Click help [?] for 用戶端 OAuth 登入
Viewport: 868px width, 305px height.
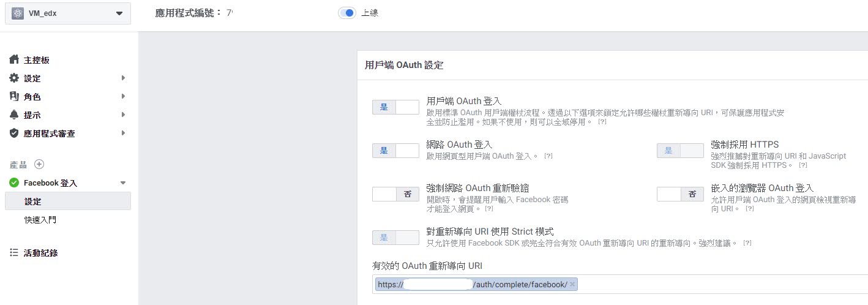coord(602,122)
